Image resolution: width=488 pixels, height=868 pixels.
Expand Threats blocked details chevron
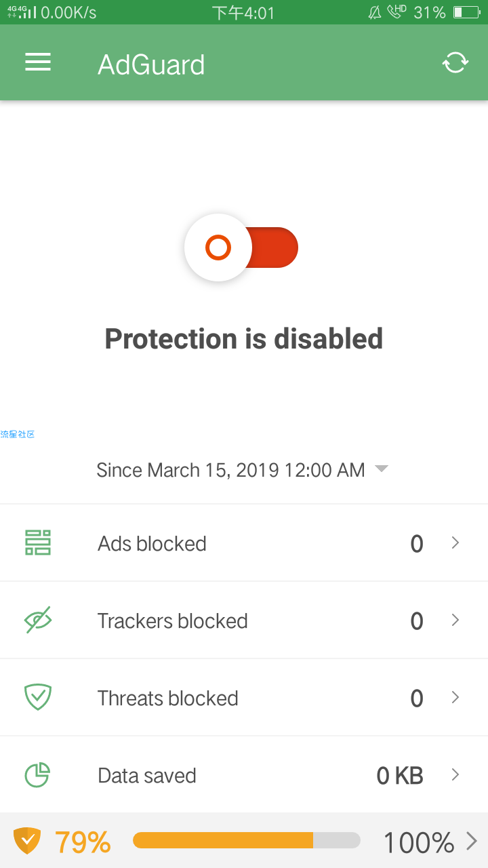click(455, 697)
